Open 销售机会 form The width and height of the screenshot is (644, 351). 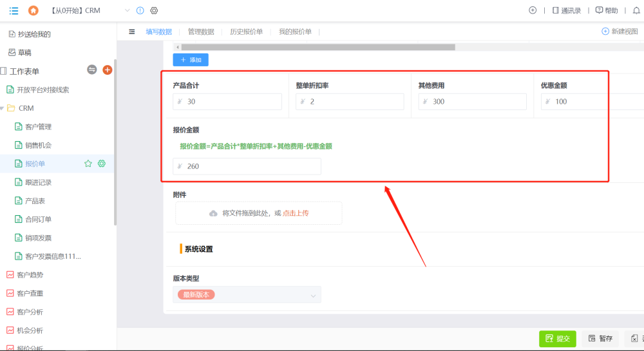coord(33,146)
